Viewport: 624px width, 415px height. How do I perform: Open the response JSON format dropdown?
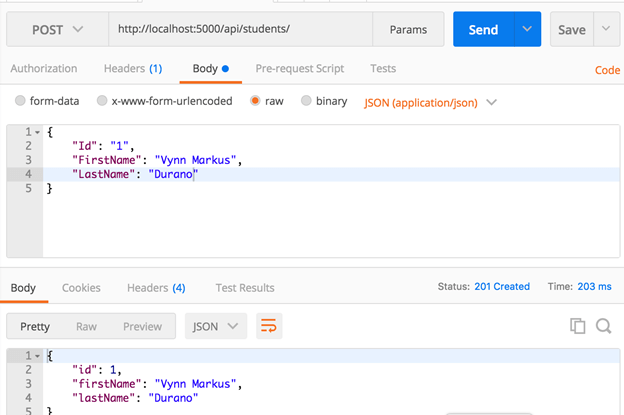[218, 326]
